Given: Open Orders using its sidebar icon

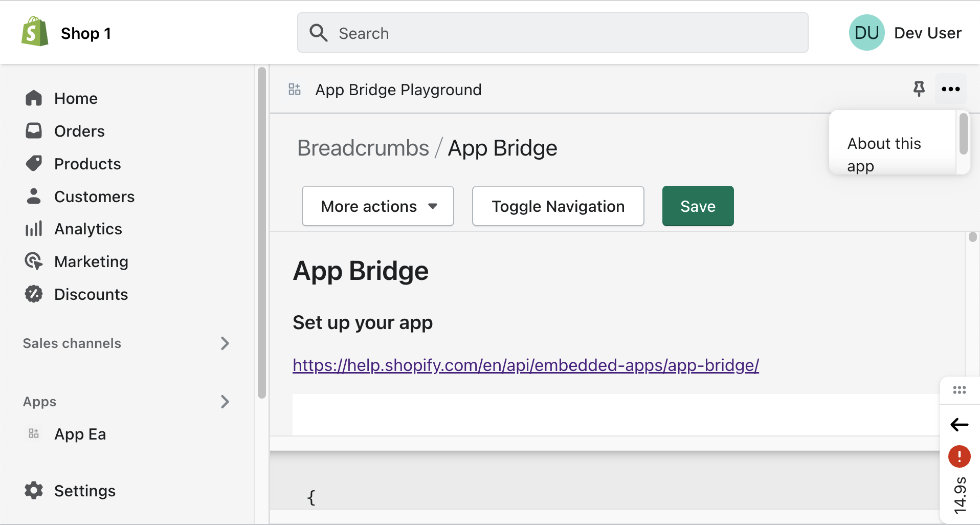Looking at the screenshot, I should (x=34, y=130).
